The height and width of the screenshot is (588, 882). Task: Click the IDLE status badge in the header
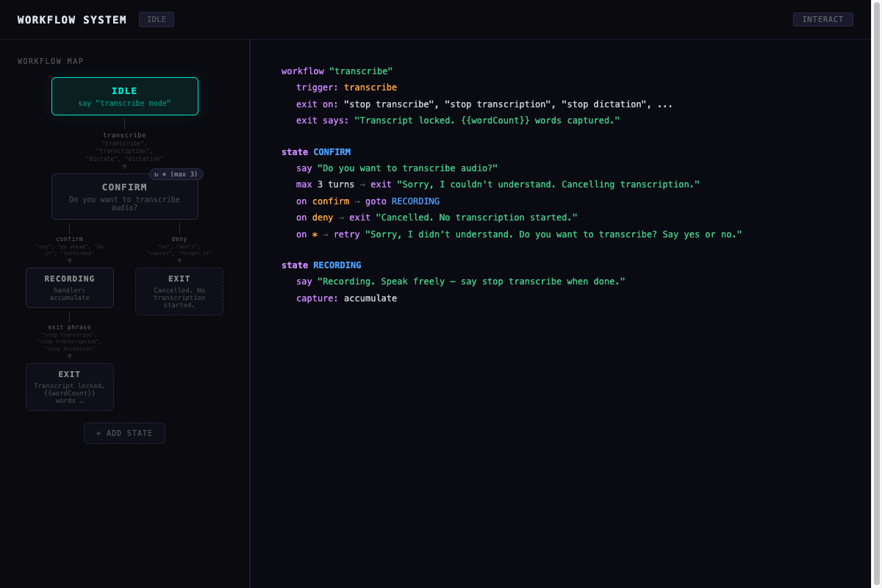coord(157,19)
